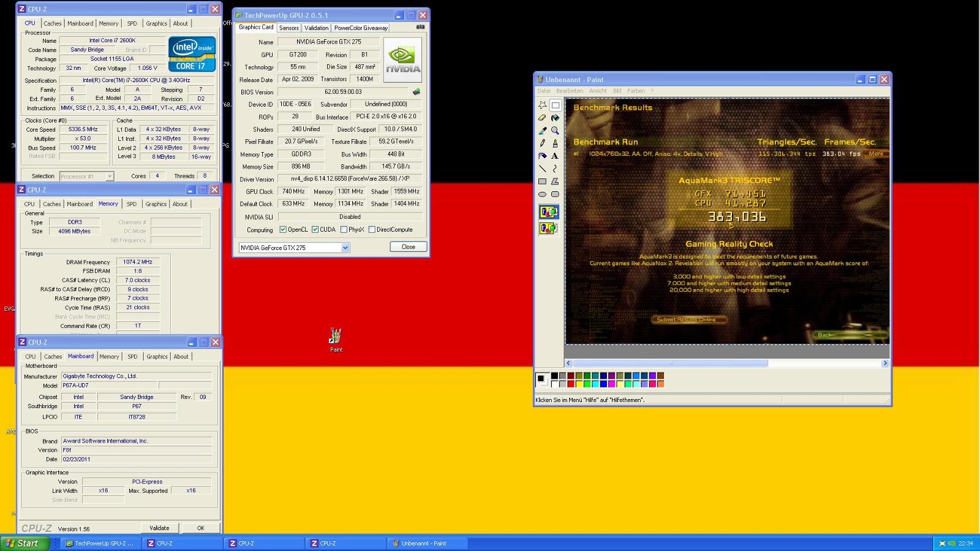
Task: Click the horizontal scrollbar thumb in Paint
Action: [671, 363]
